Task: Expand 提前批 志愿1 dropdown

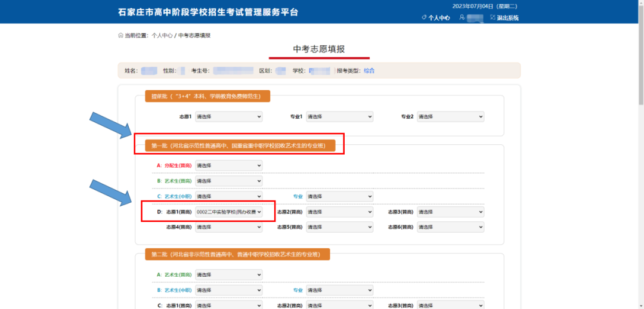Action: pos(229,117)
